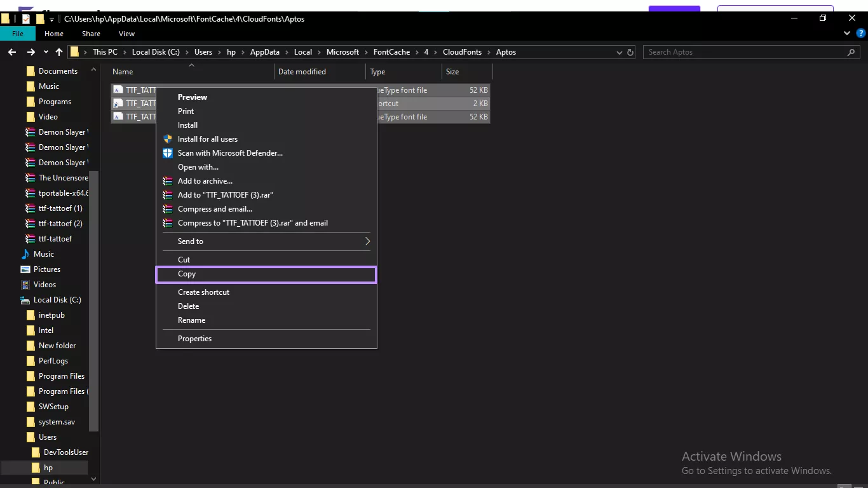Switch to the View ribbon tab

click(126, 34)
